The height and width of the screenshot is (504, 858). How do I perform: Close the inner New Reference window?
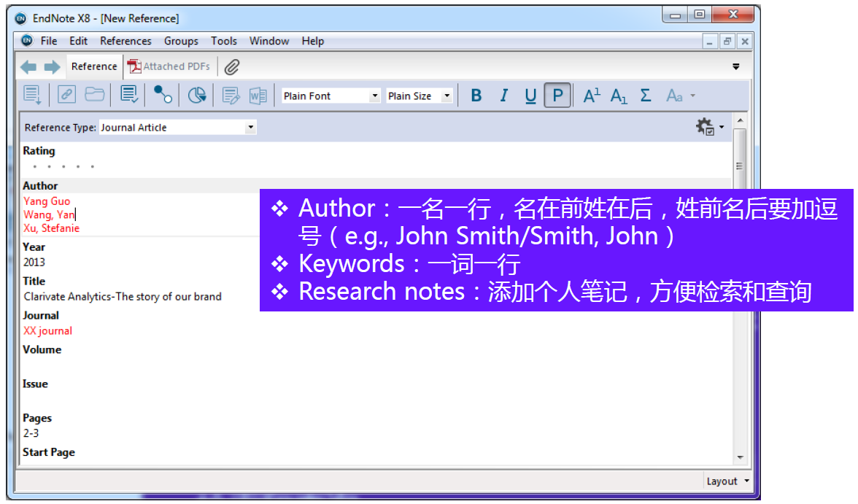[x=745, y=42]
